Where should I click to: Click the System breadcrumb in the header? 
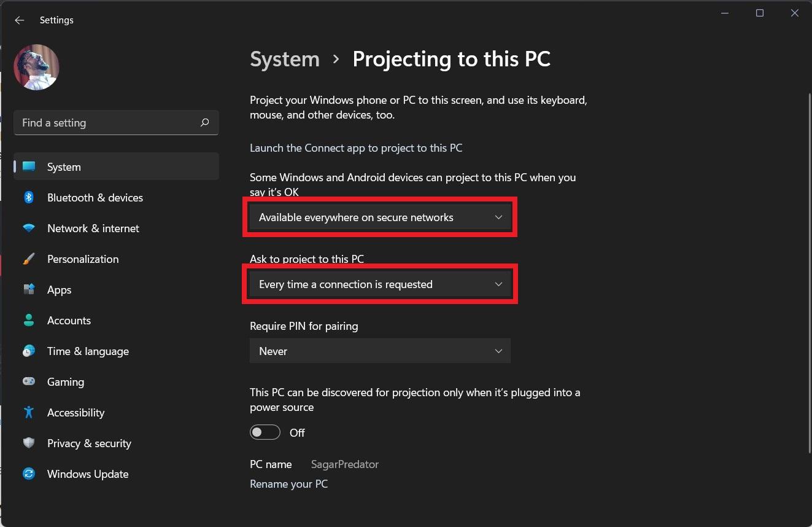pos(285,60)
